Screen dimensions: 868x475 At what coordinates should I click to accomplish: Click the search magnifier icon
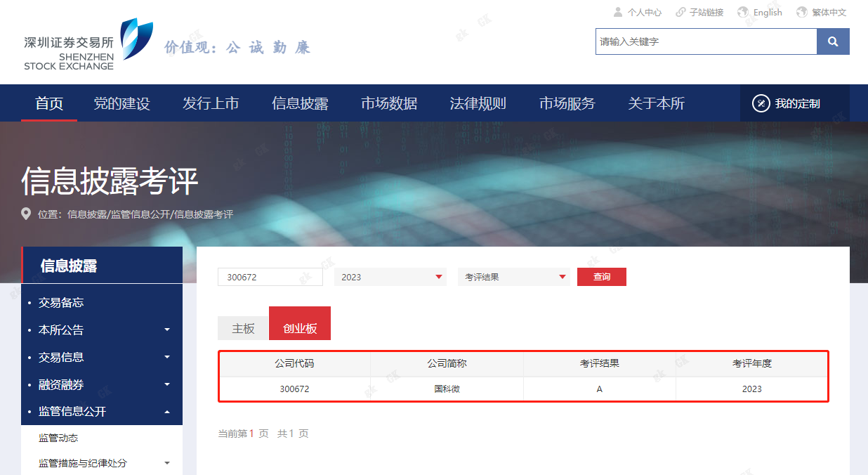pos(833,41)
